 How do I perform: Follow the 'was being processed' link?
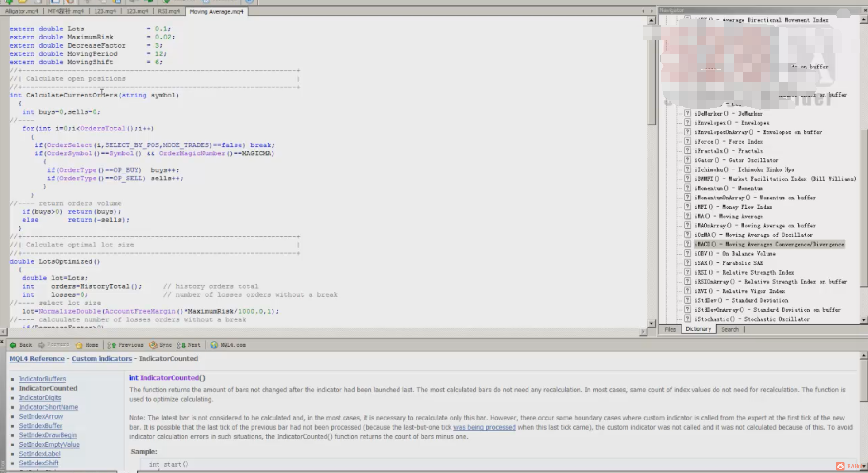pyautogui.click(x=484, y=427)
